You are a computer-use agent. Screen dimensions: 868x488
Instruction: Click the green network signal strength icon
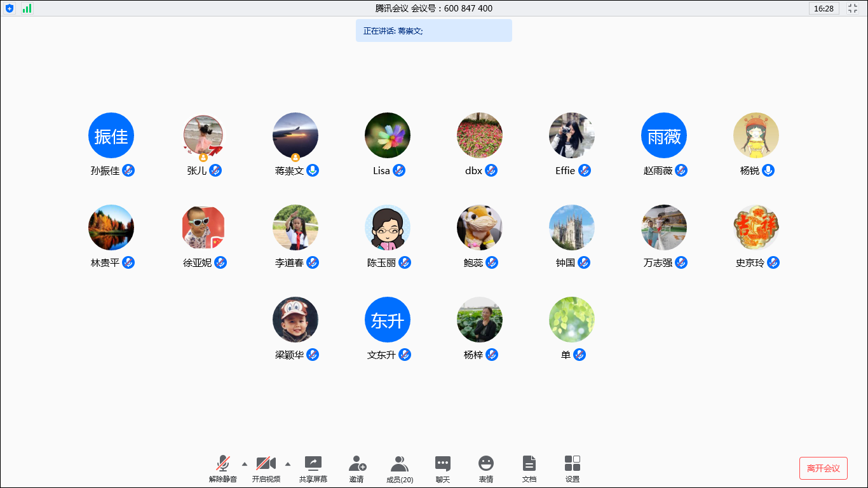(x=27, y=8)
